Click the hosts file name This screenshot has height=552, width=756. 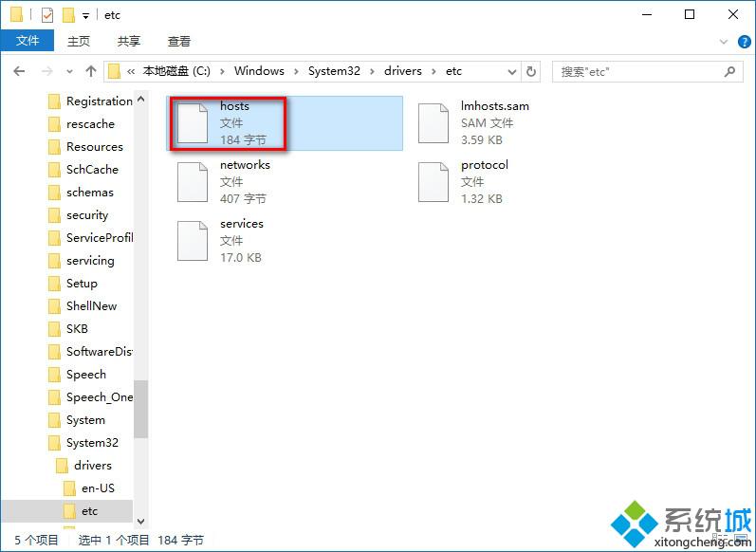click(x=234, y=106)
